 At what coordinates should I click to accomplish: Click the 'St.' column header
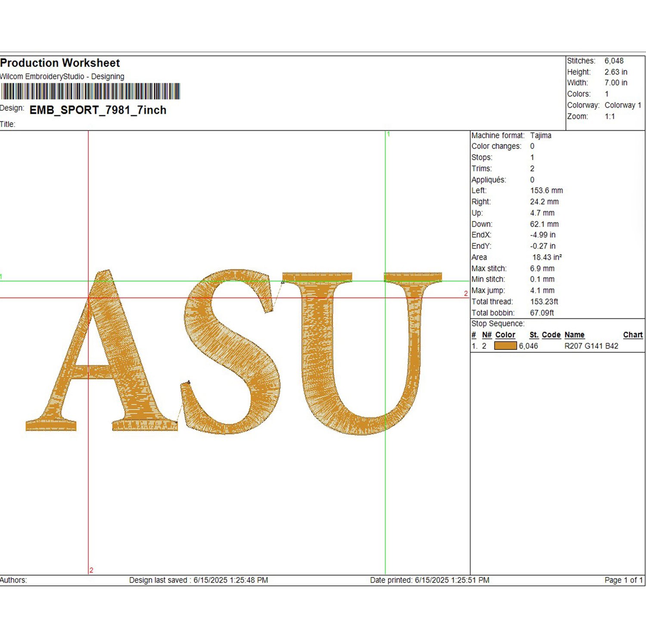pyautogui.click(x=534, y=335)
